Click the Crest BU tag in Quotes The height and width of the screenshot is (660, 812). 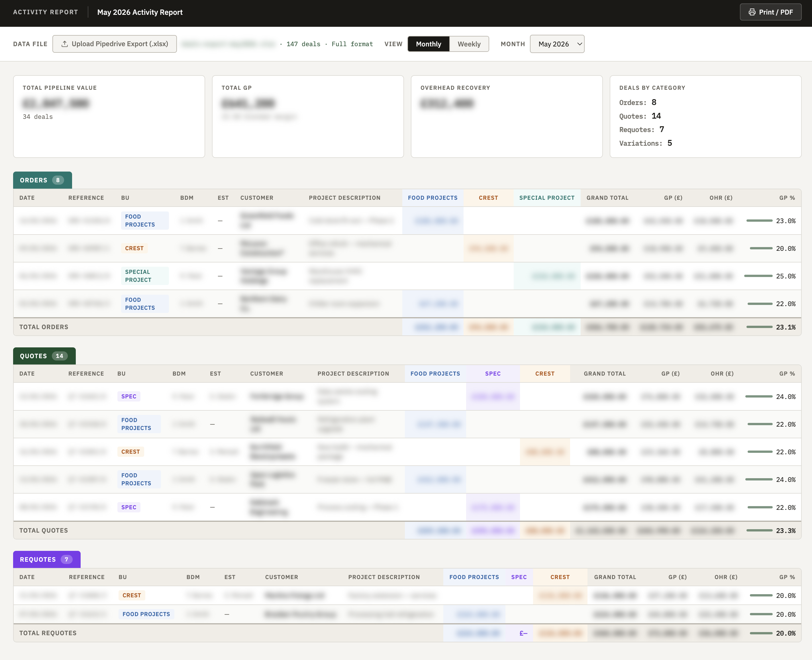tap(130, 452)
